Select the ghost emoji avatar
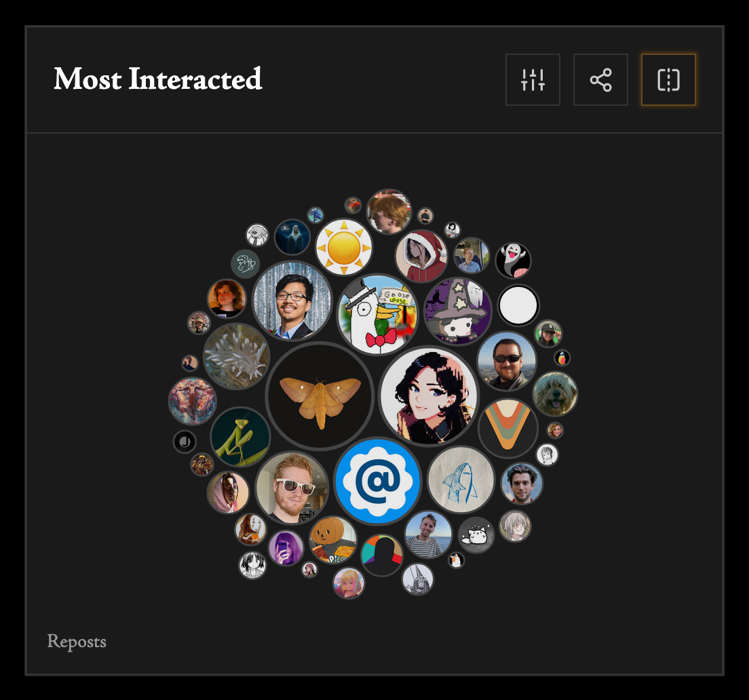Image resolution: width=749 pixels, height=700 pixels. coord(514,260)
